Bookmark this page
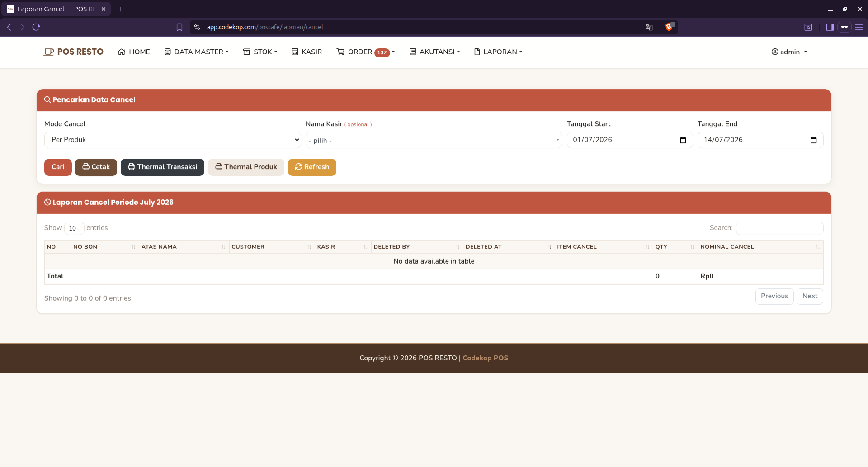This screenshot has height=467, width=868. (179, 27)
